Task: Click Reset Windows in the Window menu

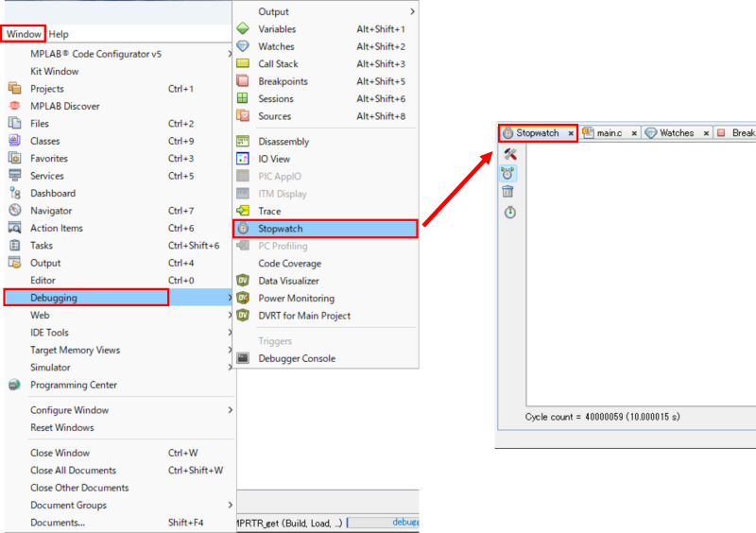Action: point(61,427)
